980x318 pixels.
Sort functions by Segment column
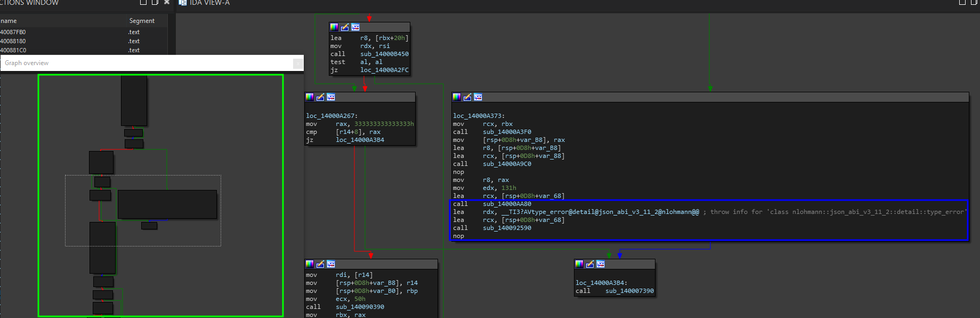pyautogui.click(x=142, y=21)
